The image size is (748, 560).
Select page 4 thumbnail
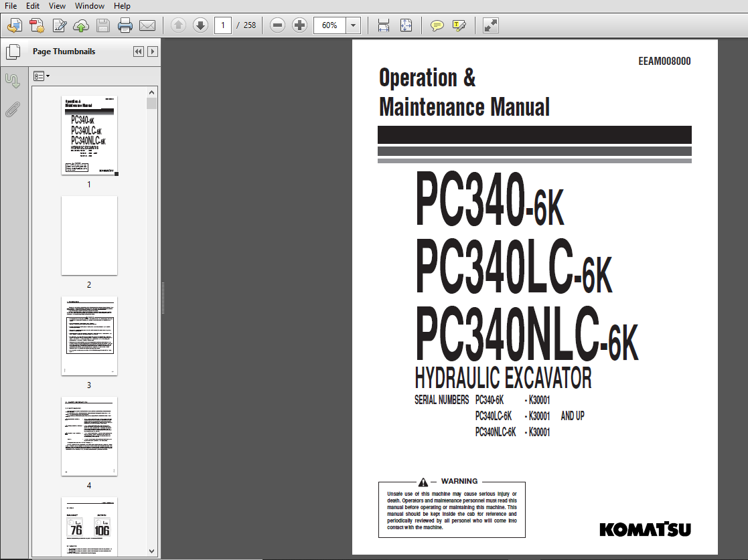coord(89,436)
